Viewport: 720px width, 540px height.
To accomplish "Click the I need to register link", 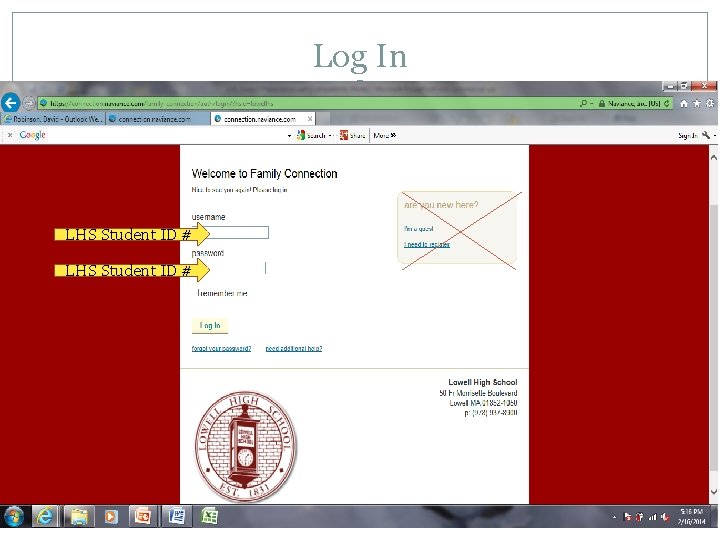I will tap(427, 244).
